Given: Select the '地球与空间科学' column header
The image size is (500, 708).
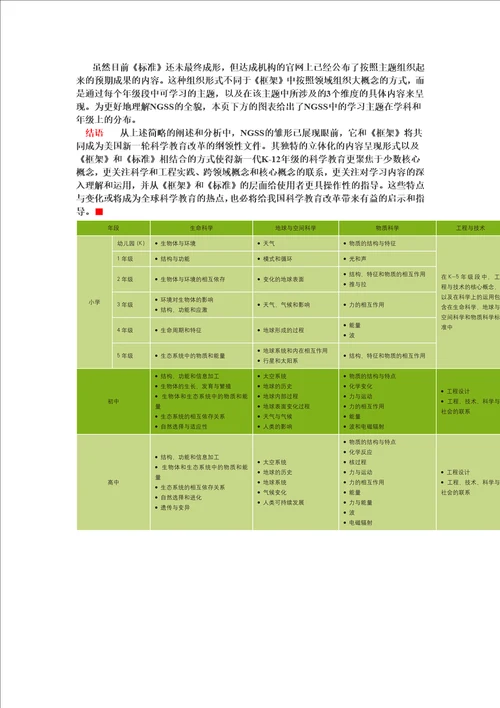Looking at the screenshot, I should 296,228.
